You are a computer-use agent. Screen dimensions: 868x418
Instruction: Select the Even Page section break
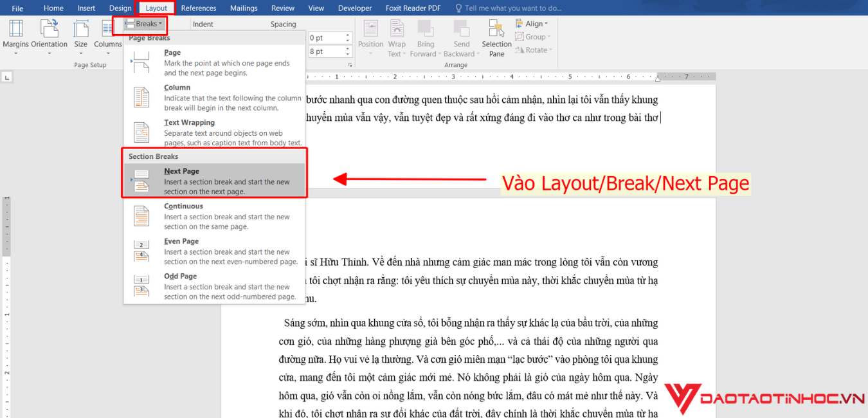[x=214, y=251]
